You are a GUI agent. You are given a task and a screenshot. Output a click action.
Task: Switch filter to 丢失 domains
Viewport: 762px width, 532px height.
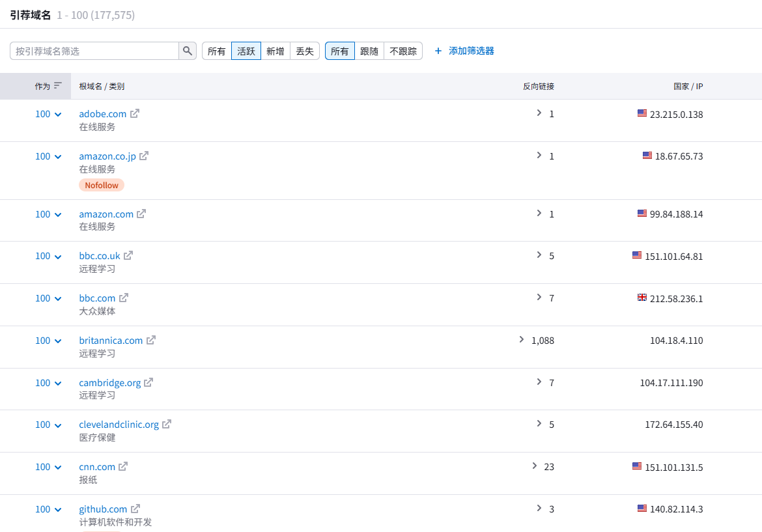[304, 51]
